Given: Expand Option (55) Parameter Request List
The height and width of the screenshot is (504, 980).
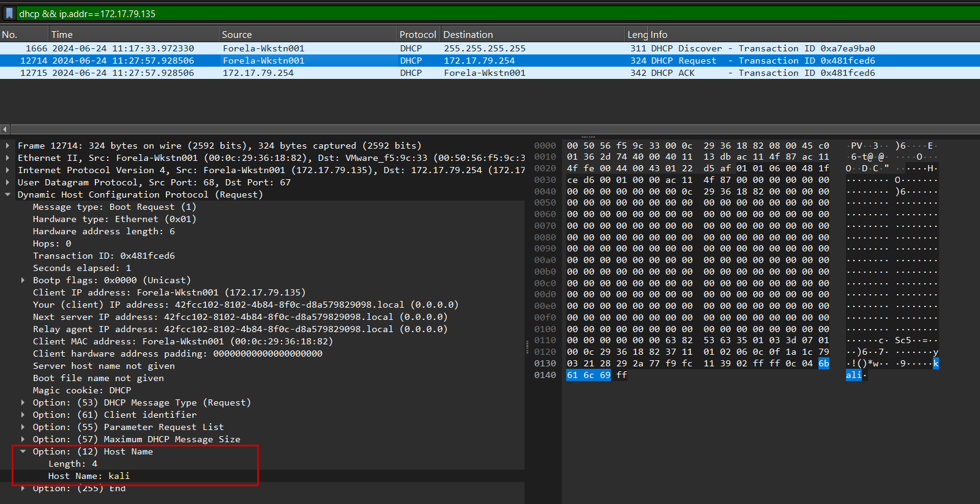Looking at the screenshot, I should point(23,427).
